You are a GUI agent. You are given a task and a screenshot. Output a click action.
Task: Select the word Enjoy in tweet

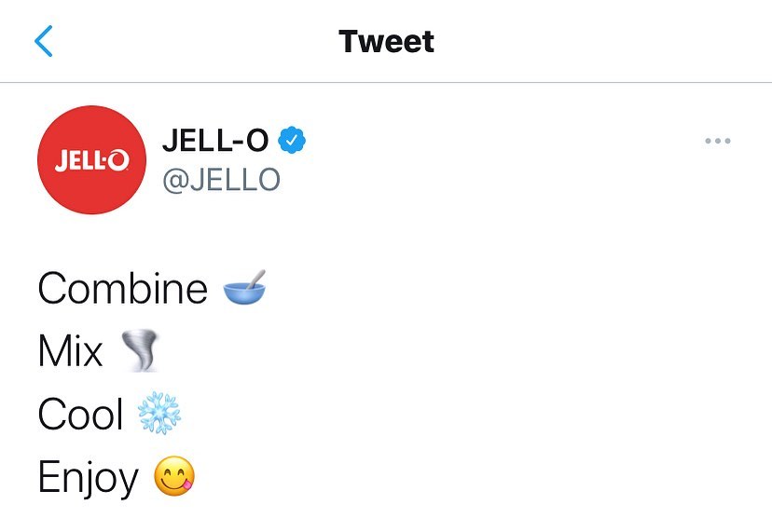[x=88, y=479]
